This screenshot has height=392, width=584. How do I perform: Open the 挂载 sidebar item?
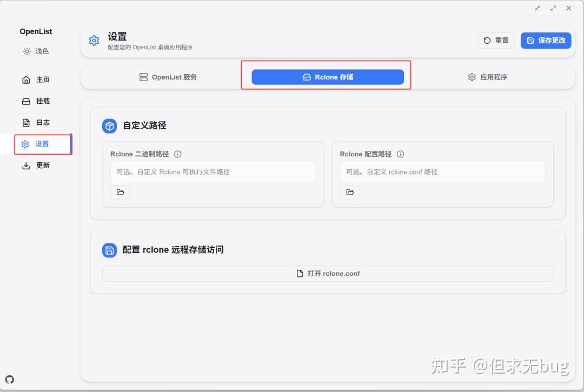pyautogui.click(x=36, y=101)
